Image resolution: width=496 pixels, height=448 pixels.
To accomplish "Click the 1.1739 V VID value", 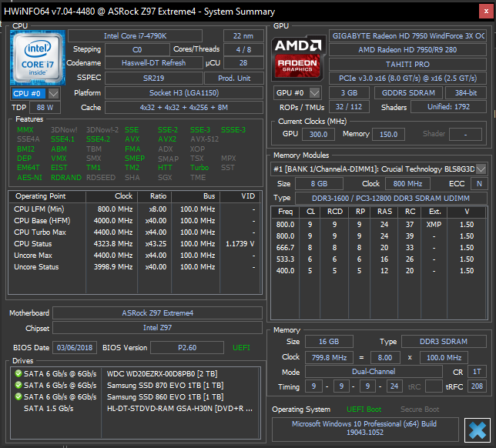I will pyautogui.click(x=240, y=244).
